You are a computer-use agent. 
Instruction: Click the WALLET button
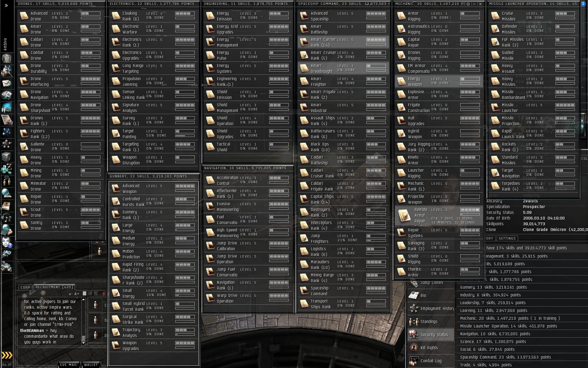point(91,364)
